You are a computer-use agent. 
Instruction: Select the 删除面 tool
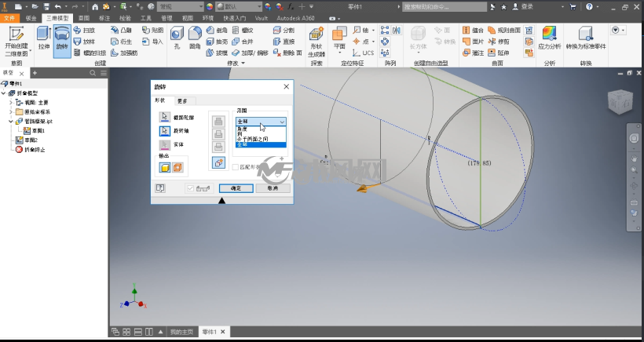pyautogui.click(x=287, y=53)
